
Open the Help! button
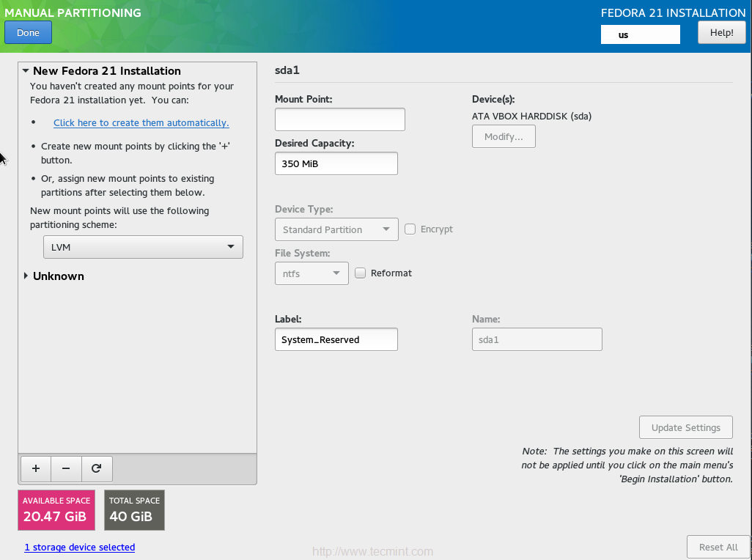click(x=721, y=32)
